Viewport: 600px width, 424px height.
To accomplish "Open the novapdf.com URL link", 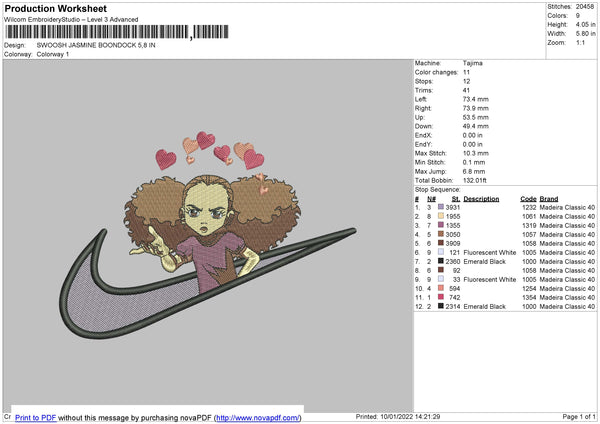I will [258, 417].
